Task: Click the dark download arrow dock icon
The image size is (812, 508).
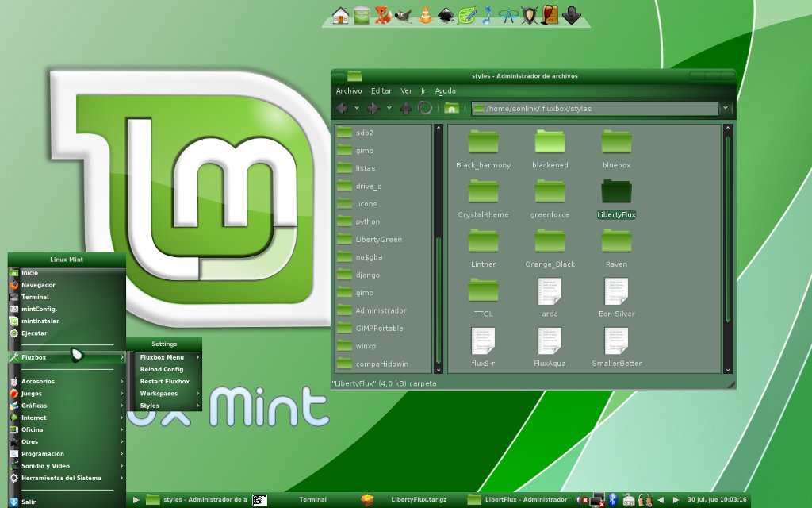Action: pyautogui.click(x=572, y=16)
